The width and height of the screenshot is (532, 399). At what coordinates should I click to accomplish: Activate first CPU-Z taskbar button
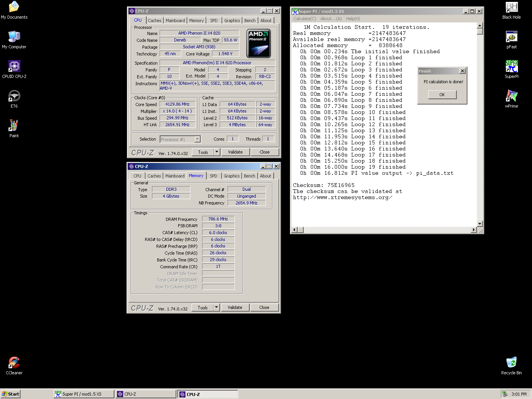[x=146, y=394]
